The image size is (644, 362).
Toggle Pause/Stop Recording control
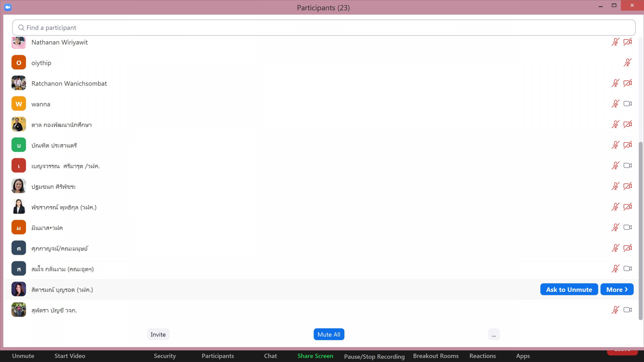tap(374, 357)
